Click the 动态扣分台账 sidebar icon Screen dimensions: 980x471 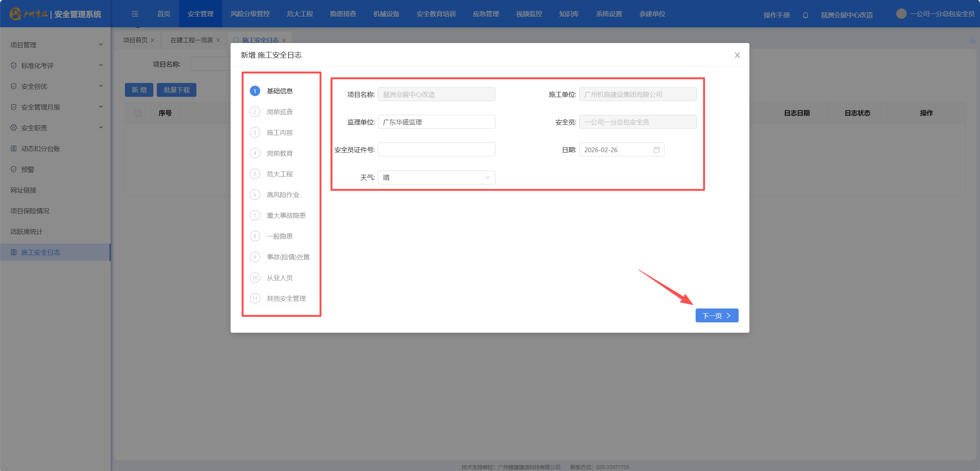(x=14, y=148)
